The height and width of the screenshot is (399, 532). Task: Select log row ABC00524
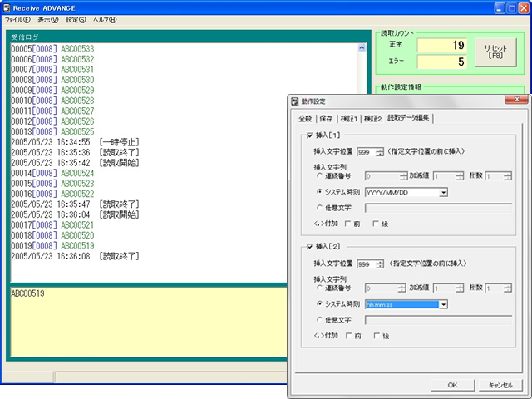(52, 174)
